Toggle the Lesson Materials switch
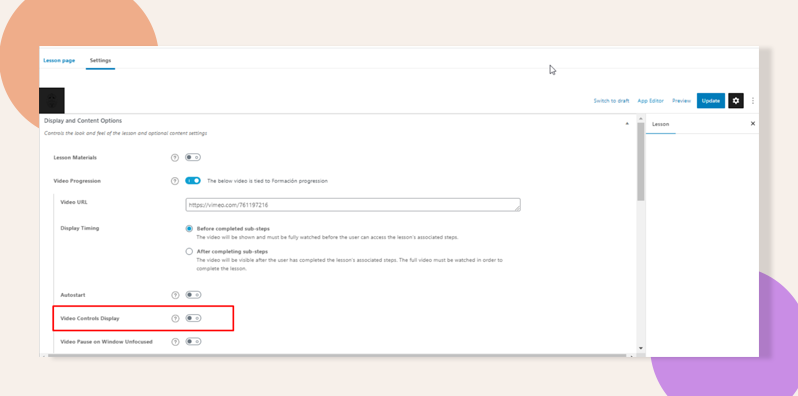 193,157
